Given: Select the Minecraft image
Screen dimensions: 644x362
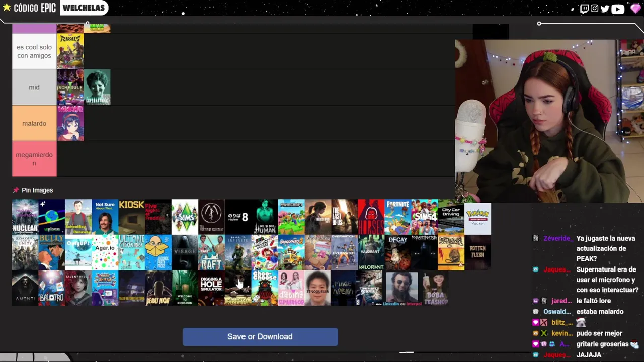Looking at the screenshot, I should click(x=291, y=217).
